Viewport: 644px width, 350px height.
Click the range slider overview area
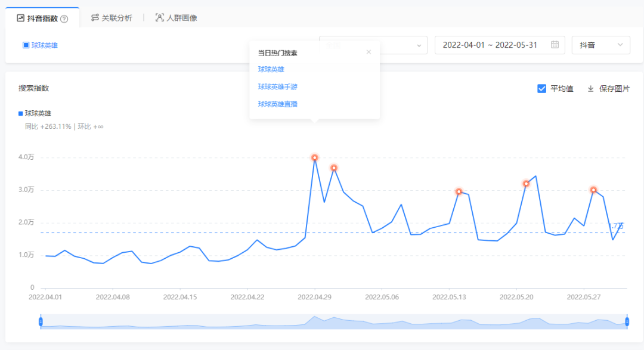pyautogui.click(x=334, y=321)
